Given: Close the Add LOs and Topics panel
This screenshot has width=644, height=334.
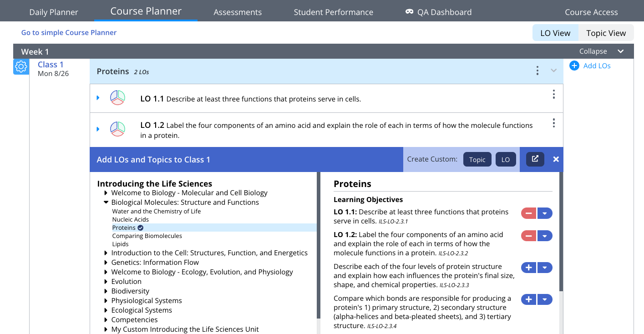Looking at the screenshot, I should pos(556,159).
